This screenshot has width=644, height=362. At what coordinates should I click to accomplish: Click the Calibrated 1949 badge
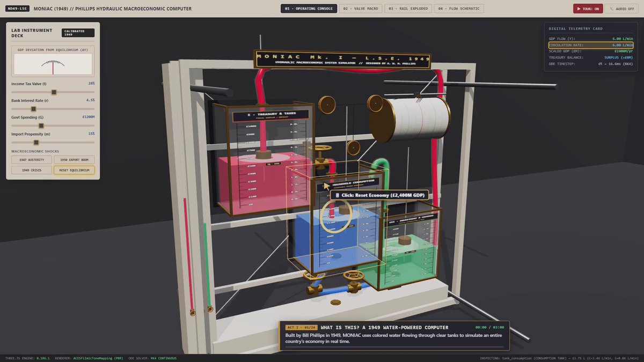[x=78, y=33]
